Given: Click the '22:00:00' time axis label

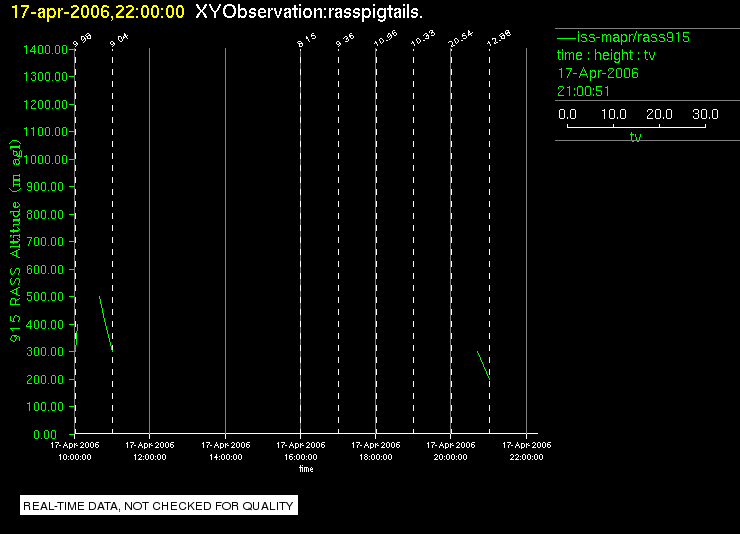Looking at the screenshot, I should [x=527, y=457].
